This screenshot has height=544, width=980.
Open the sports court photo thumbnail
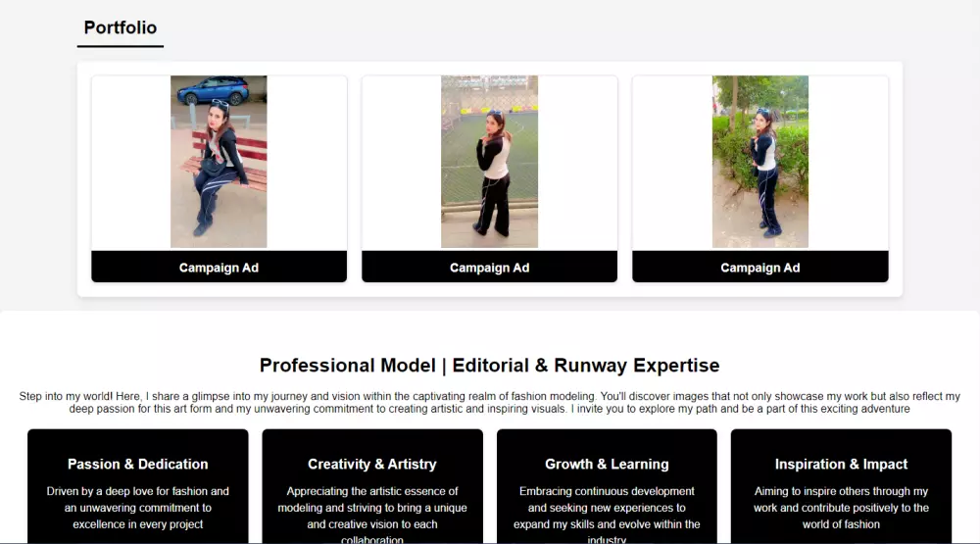pos(489,162)
